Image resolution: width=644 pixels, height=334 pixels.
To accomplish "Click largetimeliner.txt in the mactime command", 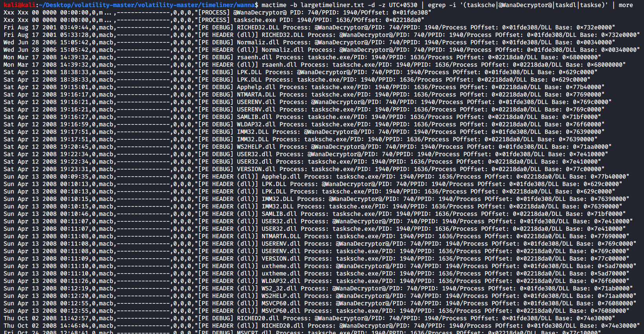I will coord(332,5).
